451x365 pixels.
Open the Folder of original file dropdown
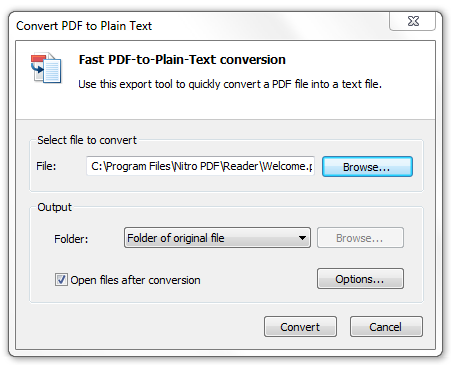(x=217, y=238)
